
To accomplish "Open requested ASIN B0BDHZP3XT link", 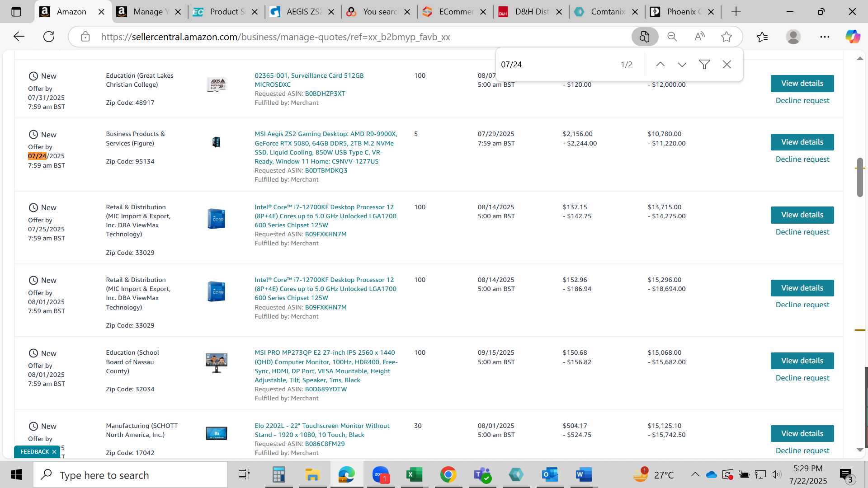I will coord(325,94).
